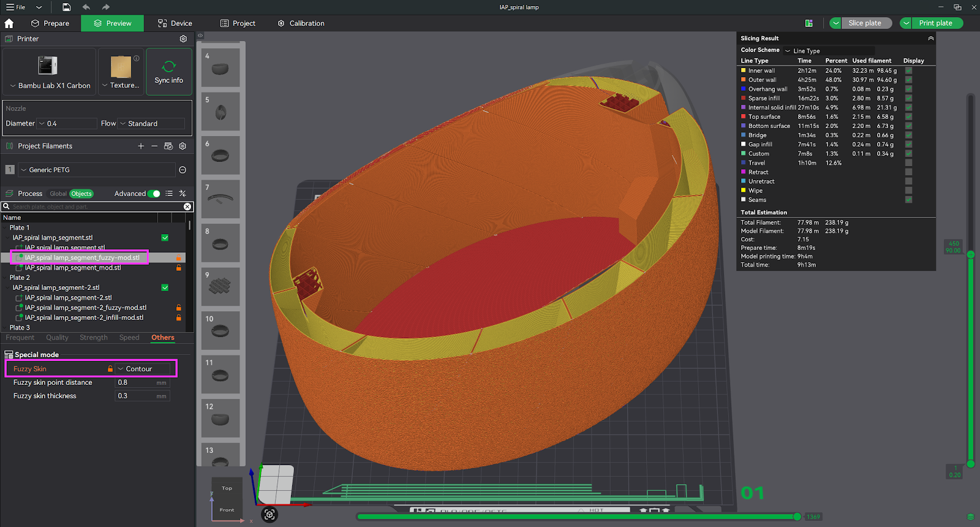
Task: Click the vertical layer slider top handle
Action: (971, 254)
